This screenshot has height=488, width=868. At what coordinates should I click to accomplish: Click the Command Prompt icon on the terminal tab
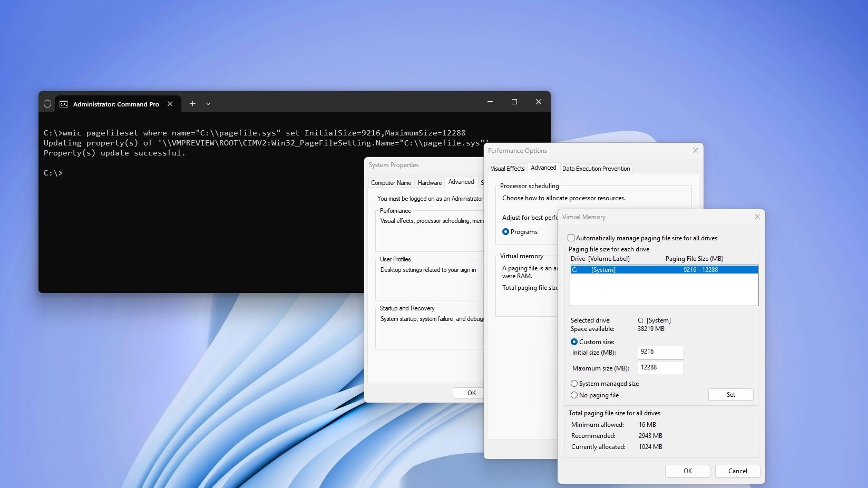click(x=64, y=104)
